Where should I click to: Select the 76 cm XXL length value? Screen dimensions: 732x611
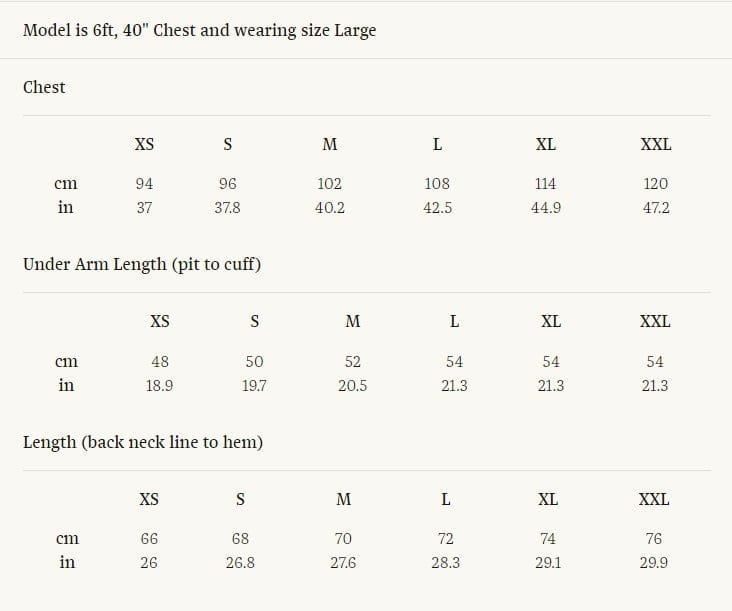(x=654, y=539)
